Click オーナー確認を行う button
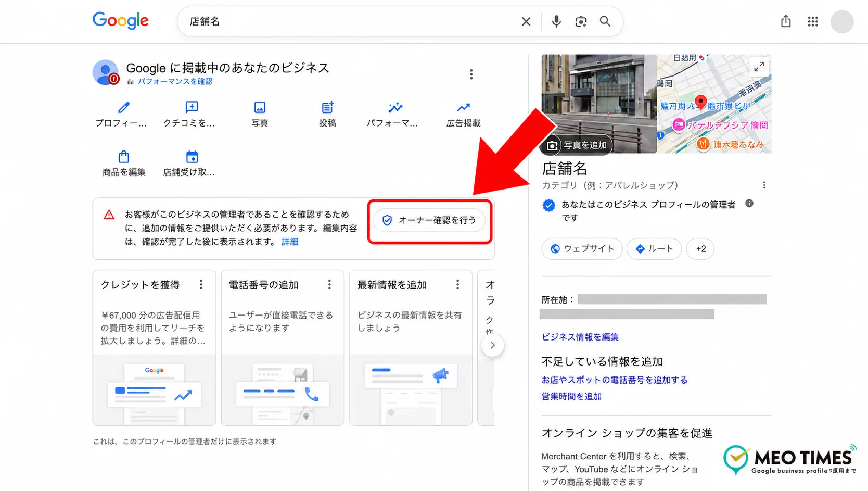This screenshot has height=491, width=868. point(429,220)
